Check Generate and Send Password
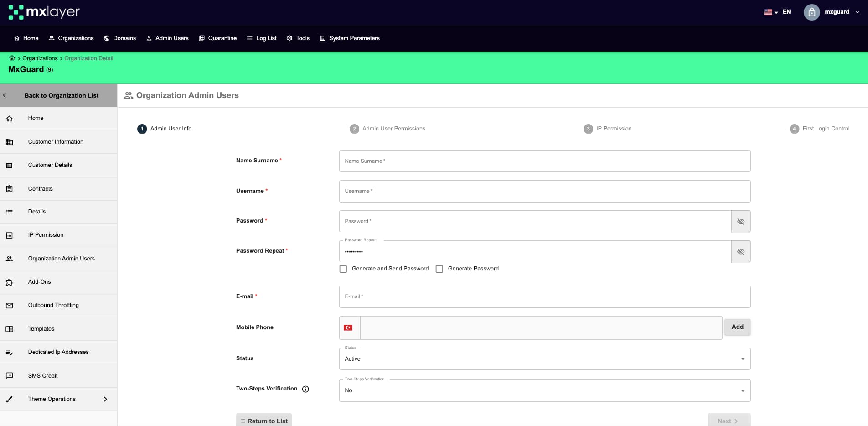Viewport: 868px width, 426px height. pyautogui.click(x=343, y=269)
